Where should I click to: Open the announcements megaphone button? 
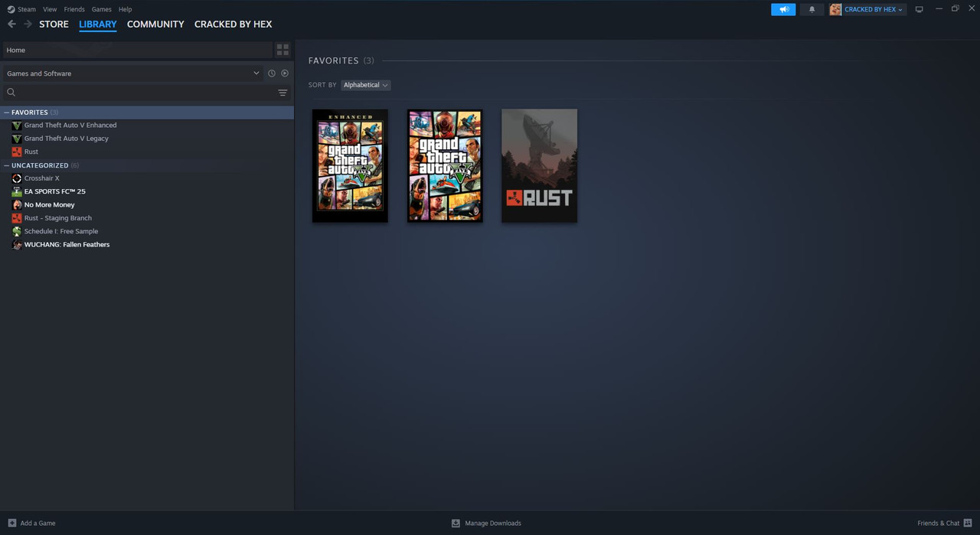tap(783, 9)
